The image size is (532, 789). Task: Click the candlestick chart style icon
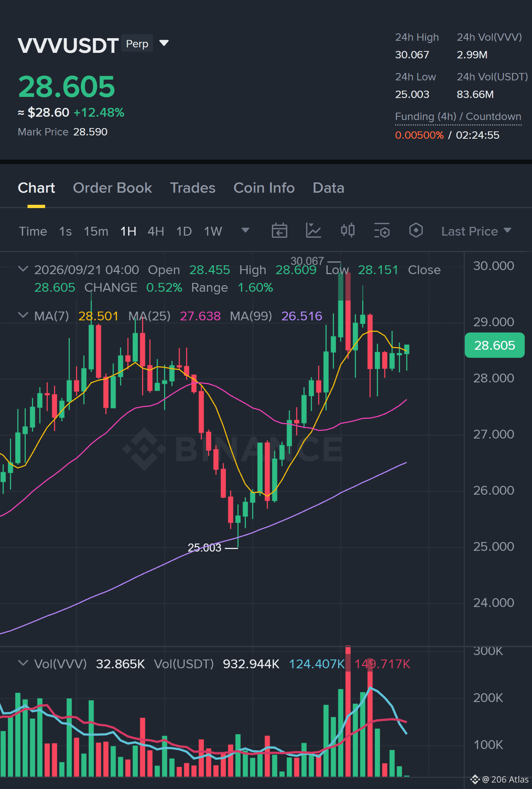(347, 231)
